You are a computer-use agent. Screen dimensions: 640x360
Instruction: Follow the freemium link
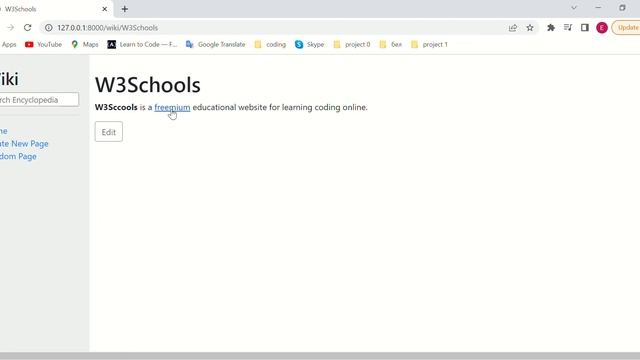172,107
